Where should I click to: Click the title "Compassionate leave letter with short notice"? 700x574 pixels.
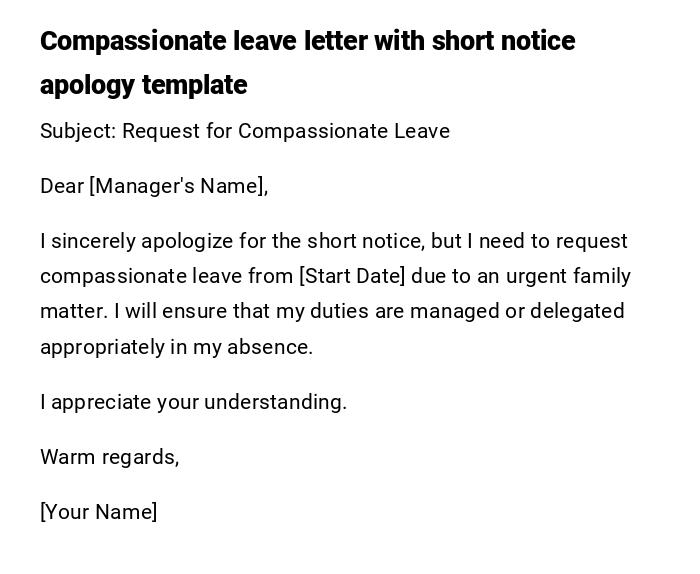point(307,41)
